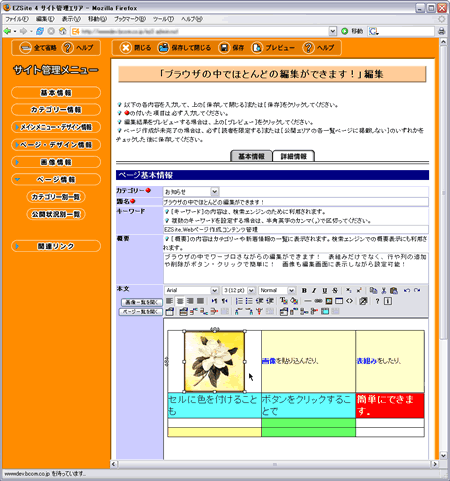Image resolution: width=450 pixels, height=481 pixels.
Task: Click the 画像一覧を開く button
Action: tap(141, 302)
